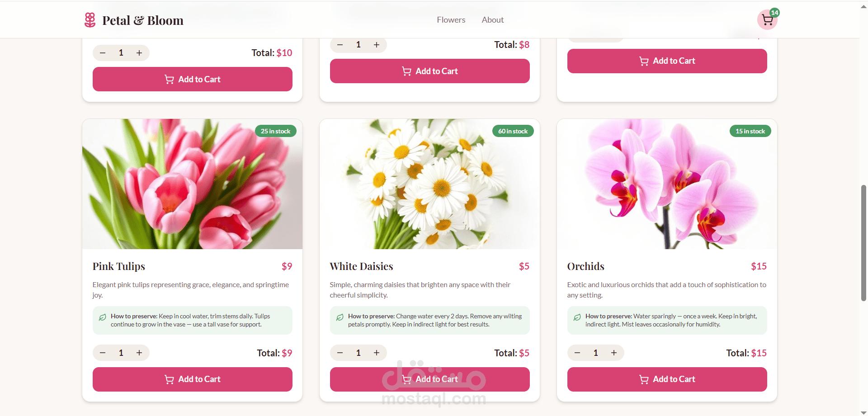Increase Pink Tulips quantity with plus

(139, 353)
